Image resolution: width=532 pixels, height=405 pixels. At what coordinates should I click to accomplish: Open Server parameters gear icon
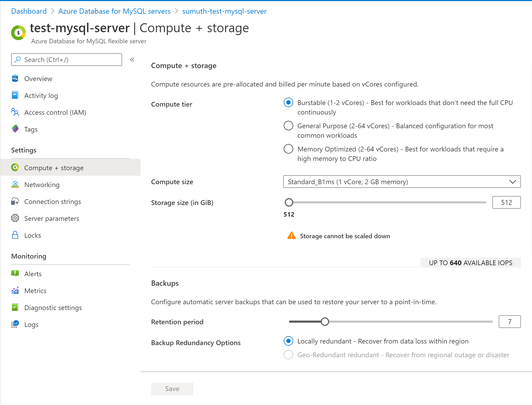(x=15, y=218)
